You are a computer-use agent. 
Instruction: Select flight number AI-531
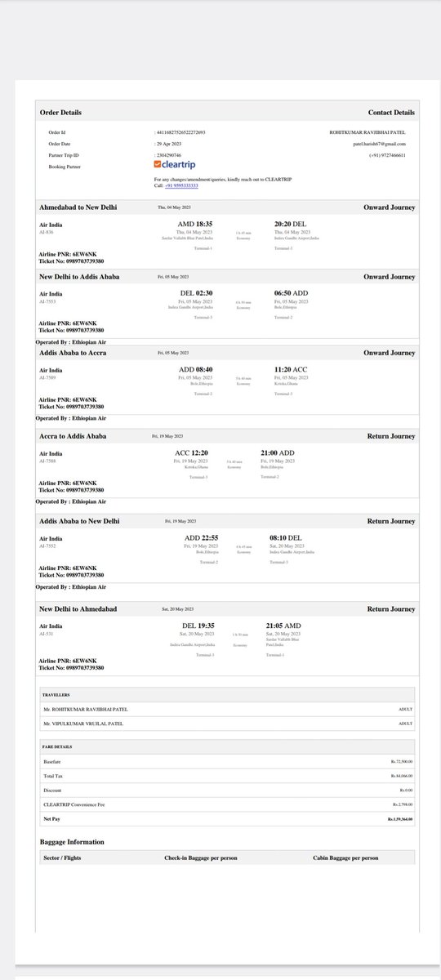pyautogui.click(x=46, y=635)
